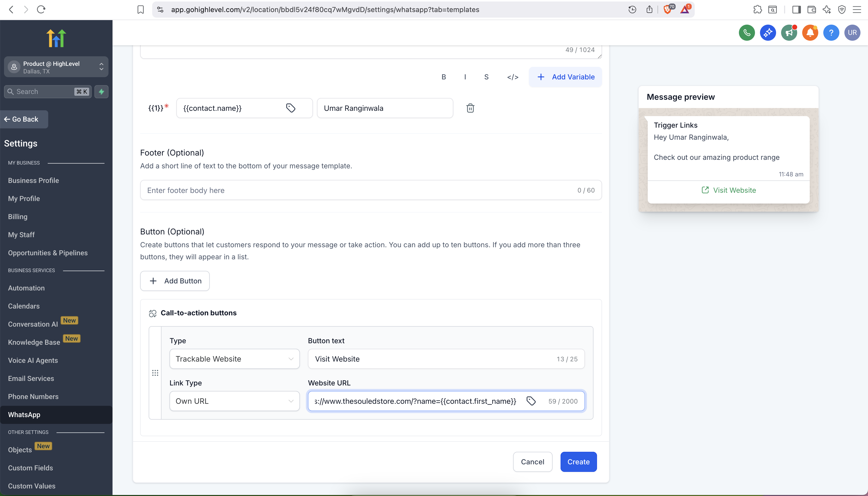Click the lightning quick actions icon

tap(101, 92)
